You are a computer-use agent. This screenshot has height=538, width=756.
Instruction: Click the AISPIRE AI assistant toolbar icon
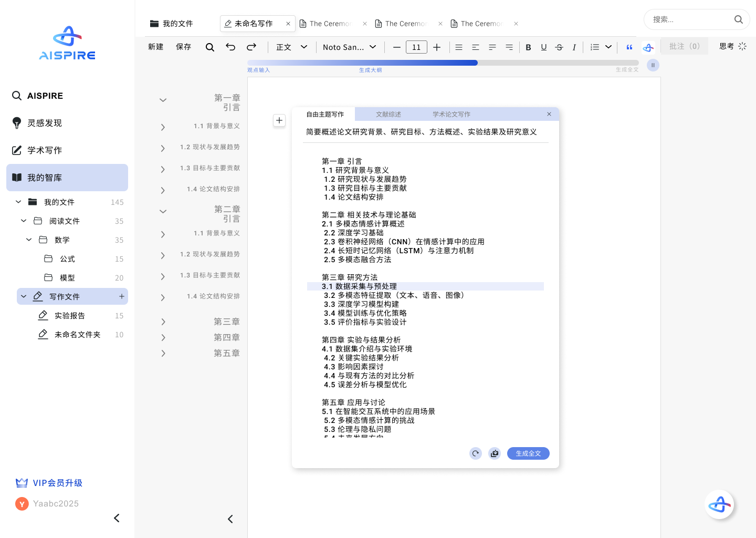[648, 47]
